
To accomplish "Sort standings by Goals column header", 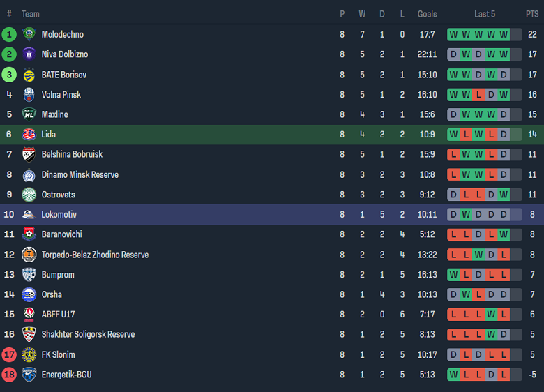I will pos(427,14).
